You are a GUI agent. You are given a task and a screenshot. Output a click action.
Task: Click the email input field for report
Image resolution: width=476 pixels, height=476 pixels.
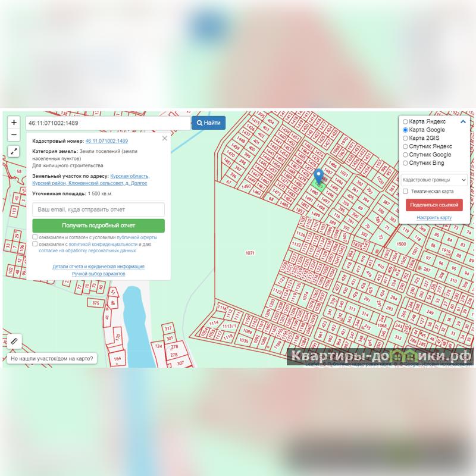coord(98,209)
